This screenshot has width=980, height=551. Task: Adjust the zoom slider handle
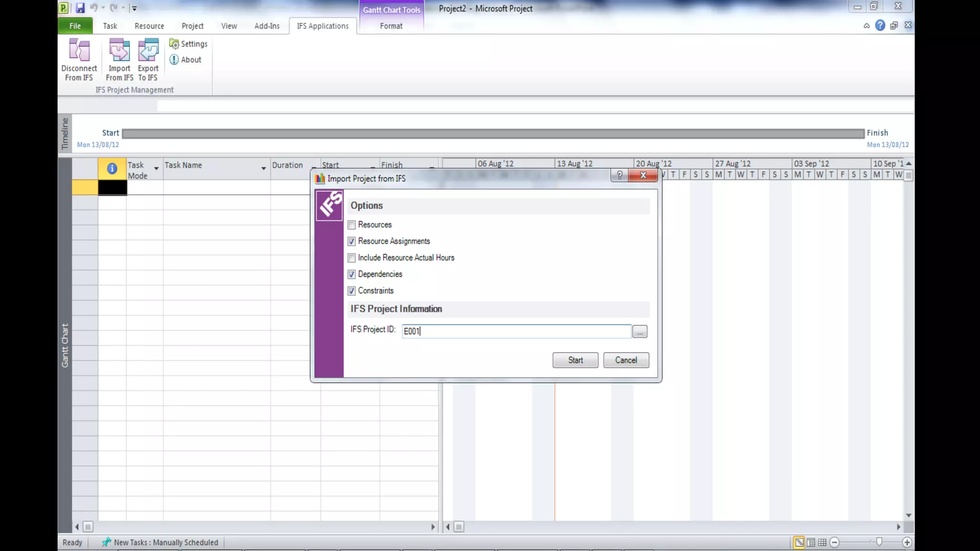click(879, 542)
